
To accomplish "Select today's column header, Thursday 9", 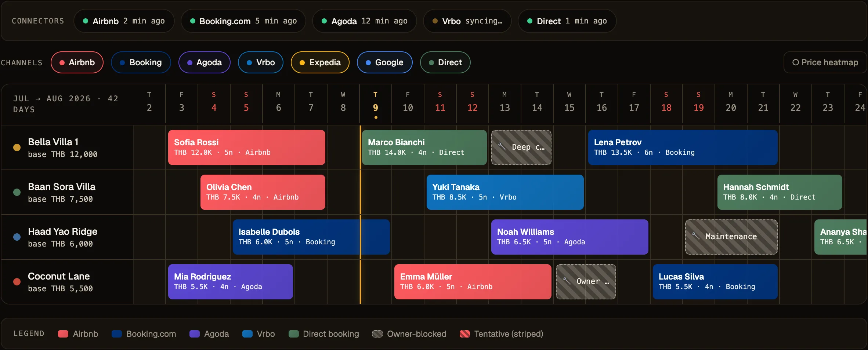I will coord(376,104).
